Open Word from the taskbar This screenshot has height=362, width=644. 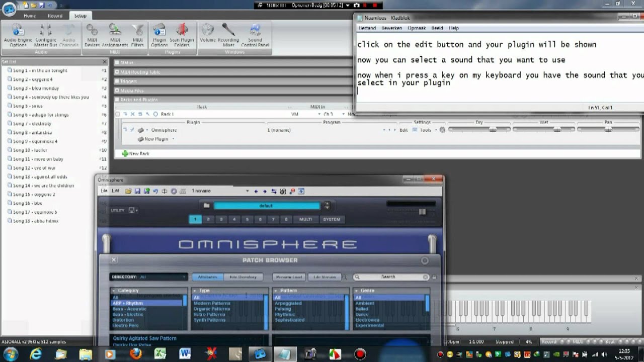click(x=185, y=354)
